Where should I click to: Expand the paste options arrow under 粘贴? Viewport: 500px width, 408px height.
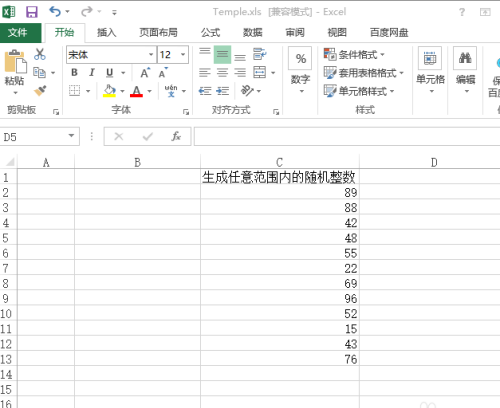point(15,93)
